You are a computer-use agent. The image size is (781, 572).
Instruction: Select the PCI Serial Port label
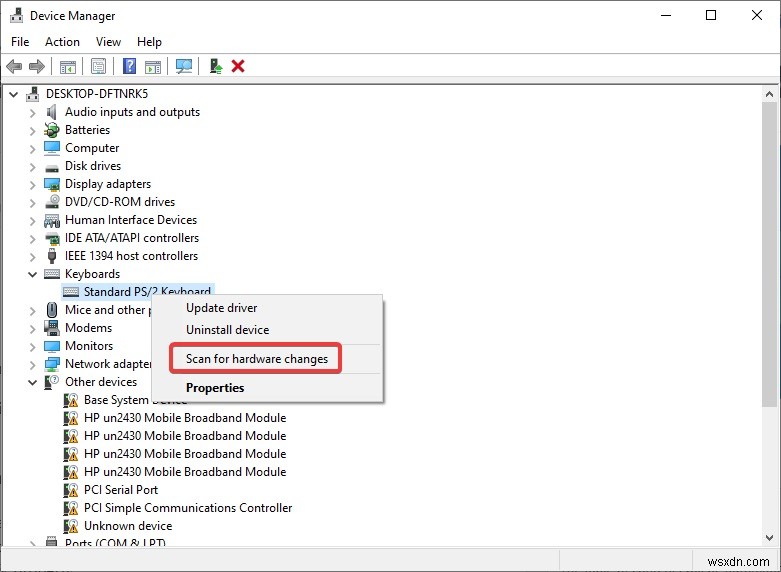pos(121,490)
